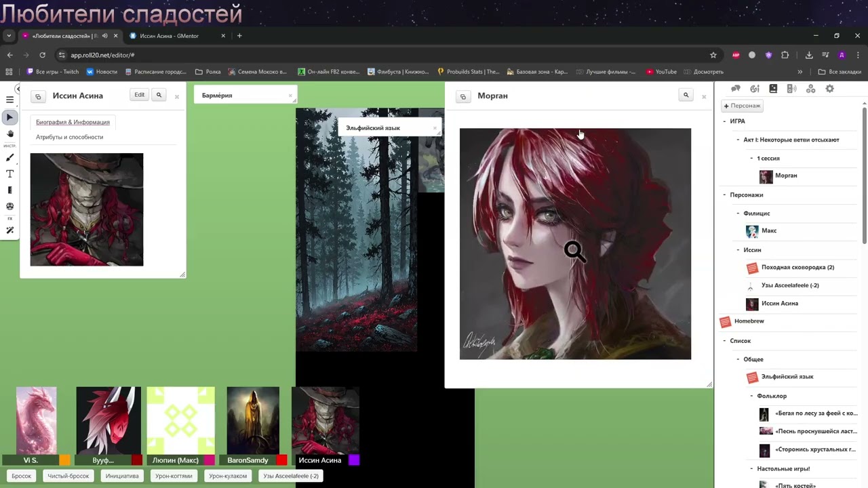This screenshot has width=868, height=488.
Task: Click the Урон-когтями macro button
Action: 174,476
